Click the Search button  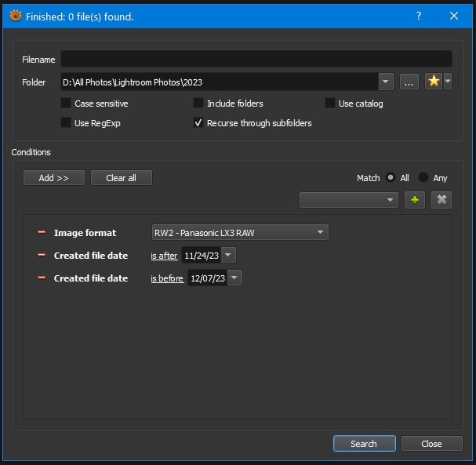tap(365, 444)
